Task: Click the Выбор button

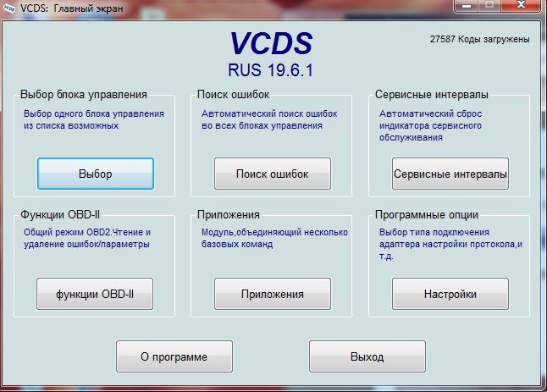Action: pos(95,174)
